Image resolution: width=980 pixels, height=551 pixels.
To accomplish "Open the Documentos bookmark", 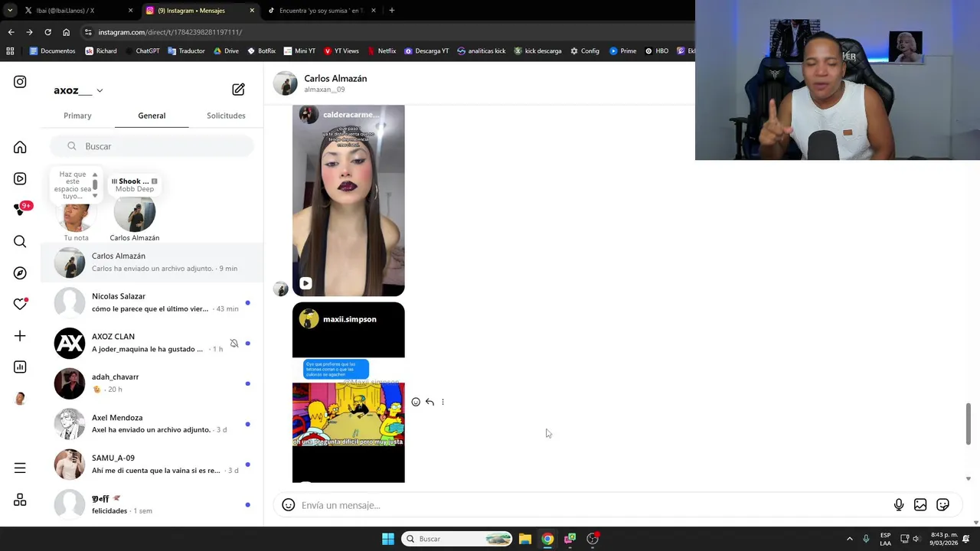I will pos(52,51).
